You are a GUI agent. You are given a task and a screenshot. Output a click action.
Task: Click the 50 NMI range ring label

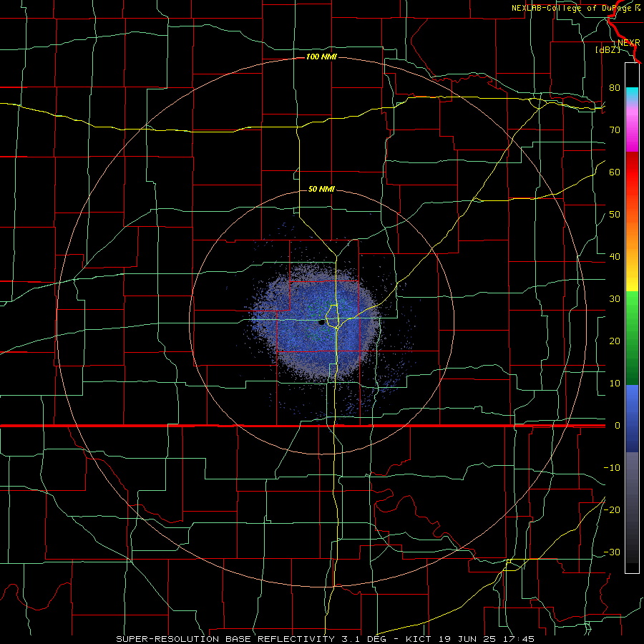coord(321,189)
